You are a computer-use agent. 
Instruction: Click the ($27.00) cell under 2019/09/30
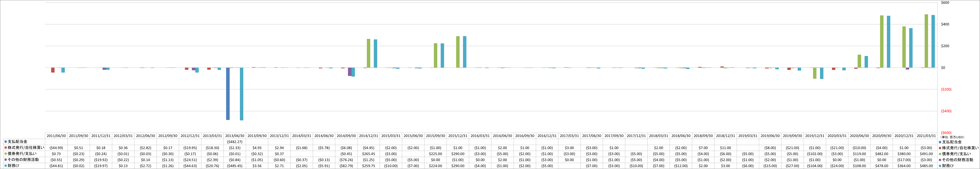[792, 166]
